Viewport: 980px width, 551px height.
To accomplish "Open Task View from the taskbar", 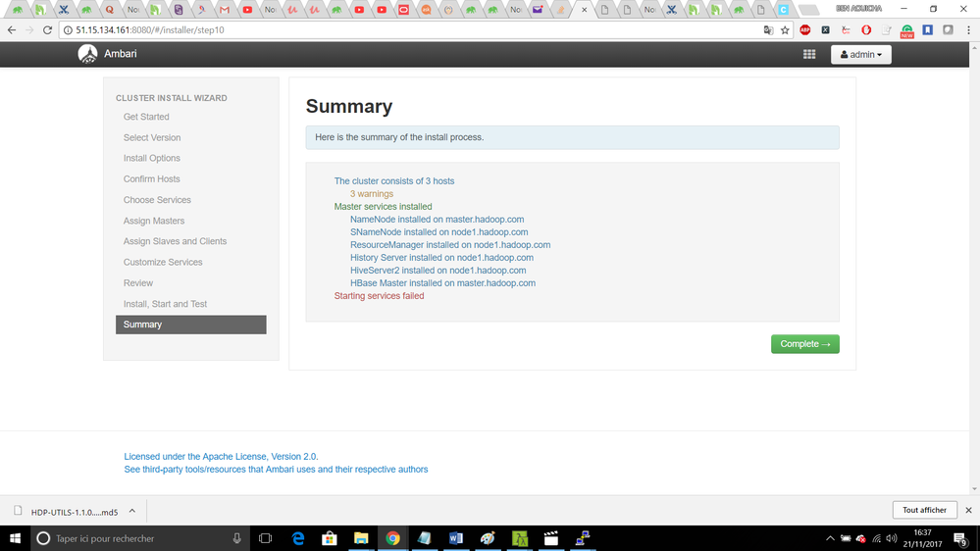I will 265,538.
